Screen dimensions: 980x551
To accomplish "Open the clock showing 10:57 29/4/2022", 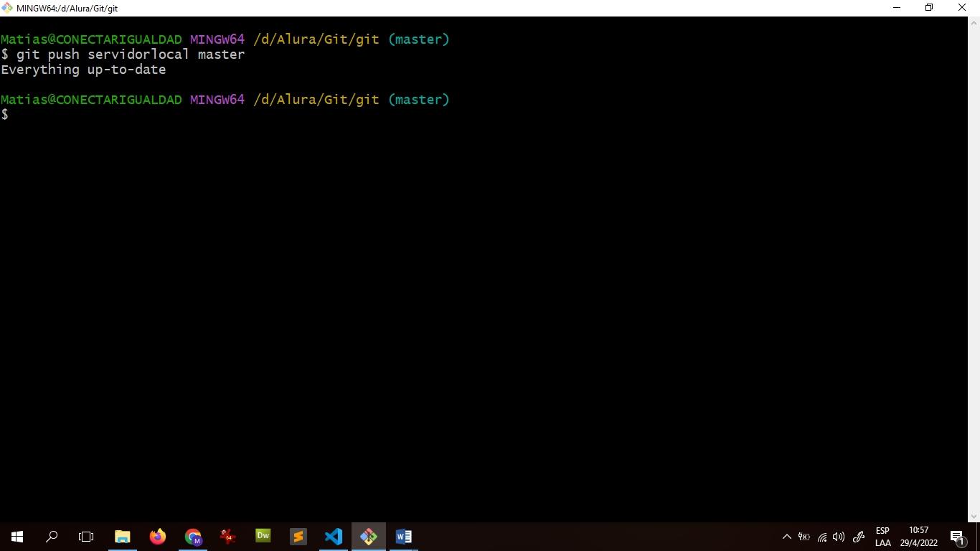I will pos(918,537).
